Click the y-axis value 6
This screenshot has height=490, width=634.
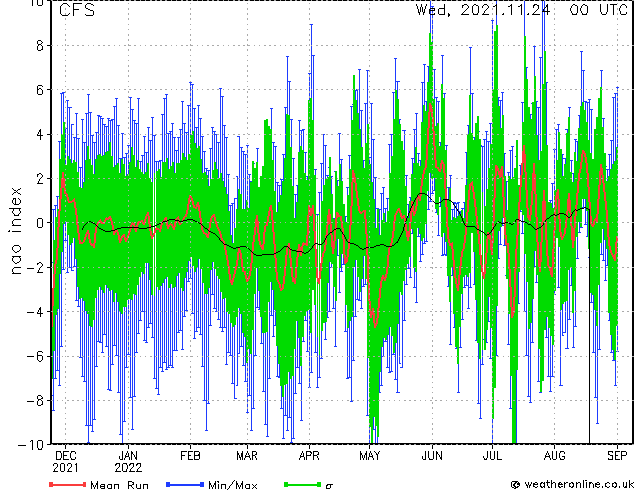coord(40,90)
